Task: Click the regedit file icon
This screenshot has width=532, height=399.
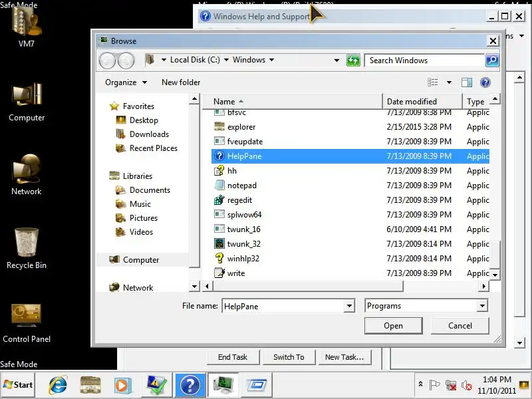Action: (x=219, y=200)
